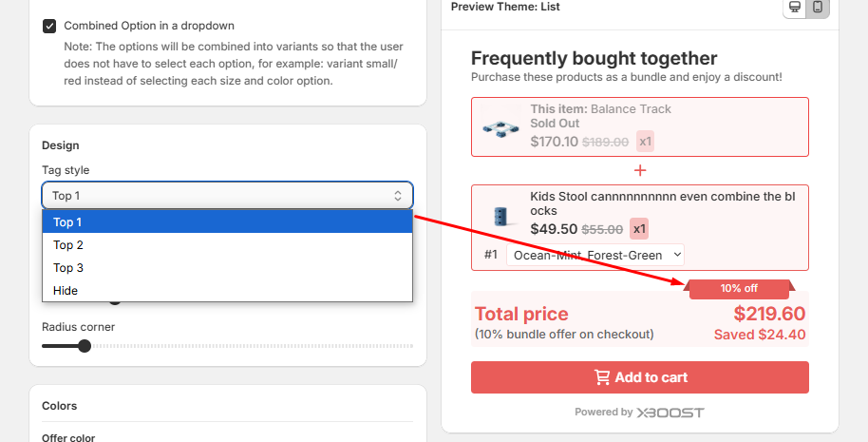868x442 pixels.
Task: Click the cart icon on Add to cart
Action: pos(602,377)
